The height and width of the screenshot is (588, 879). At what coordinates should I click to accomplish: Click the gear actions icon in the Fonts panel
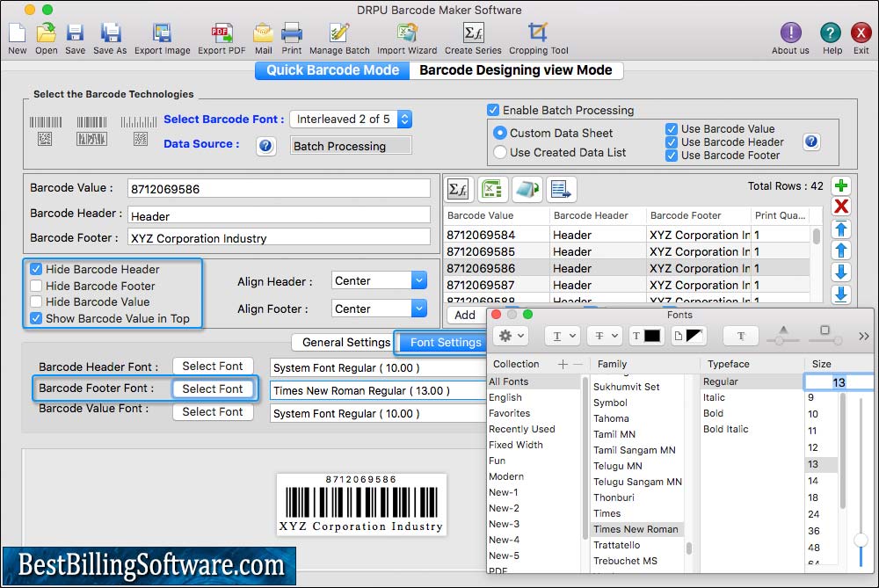tap(511, 336)
